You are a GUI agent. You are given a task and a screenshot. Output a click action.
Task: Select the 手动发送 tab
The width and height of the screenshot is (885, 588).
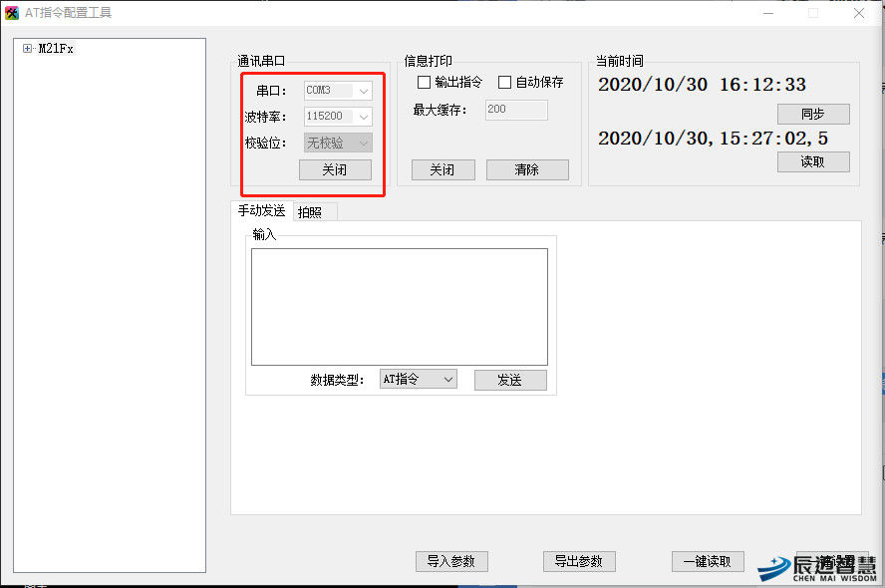[261, 211]
